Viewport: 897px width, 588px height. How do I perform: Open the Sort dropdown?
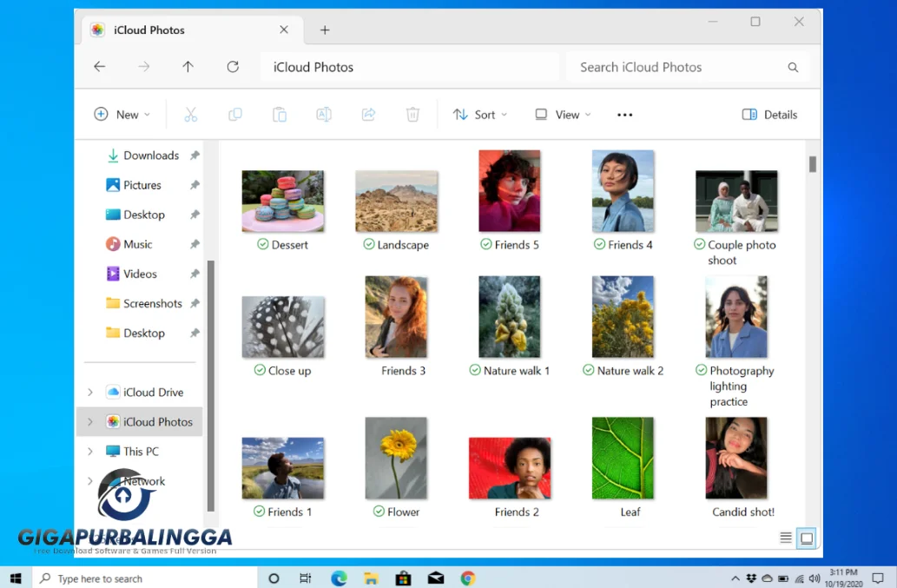(480, 115)
